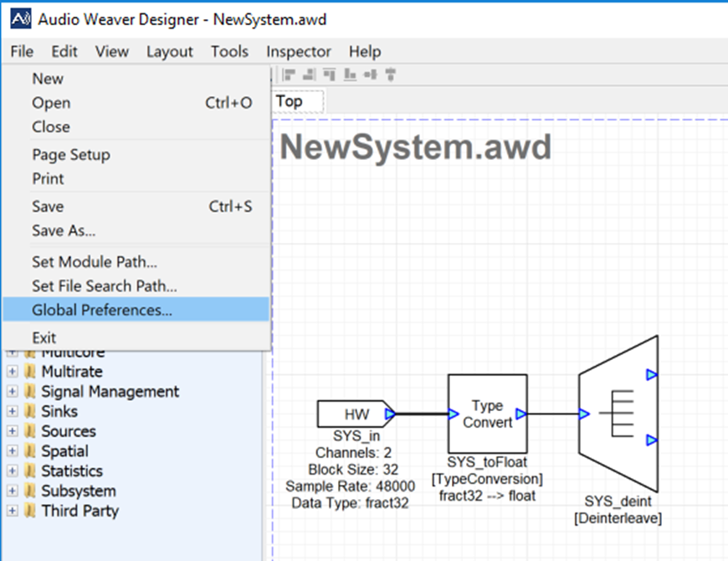Open the Inspector menu
The width and height of the screenshot is (728, 561).
[299, 51]
